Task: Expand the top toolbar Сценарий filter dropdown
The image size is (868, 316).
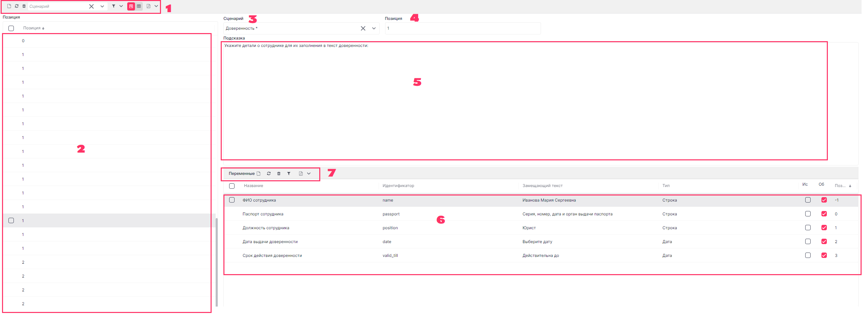Action: click(102, 6)
